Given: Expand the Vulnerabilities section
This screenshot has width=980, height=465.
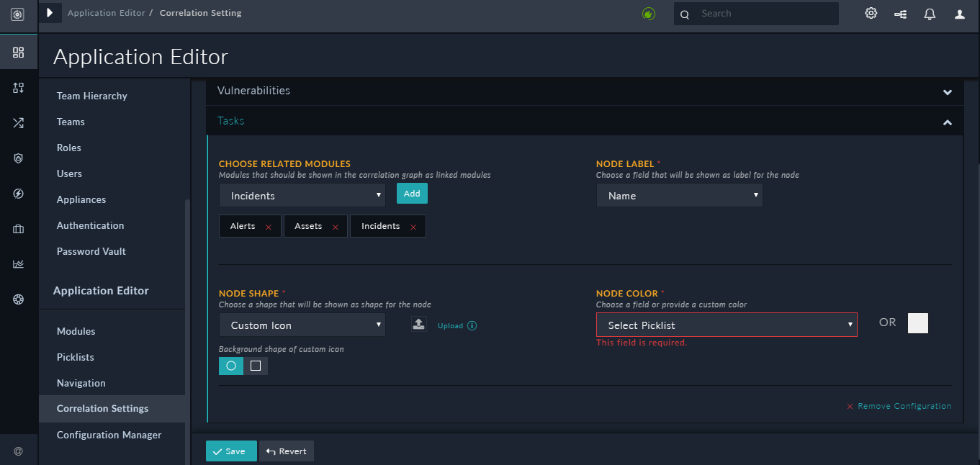Looking at the screenshot, I should click(948, 92).
